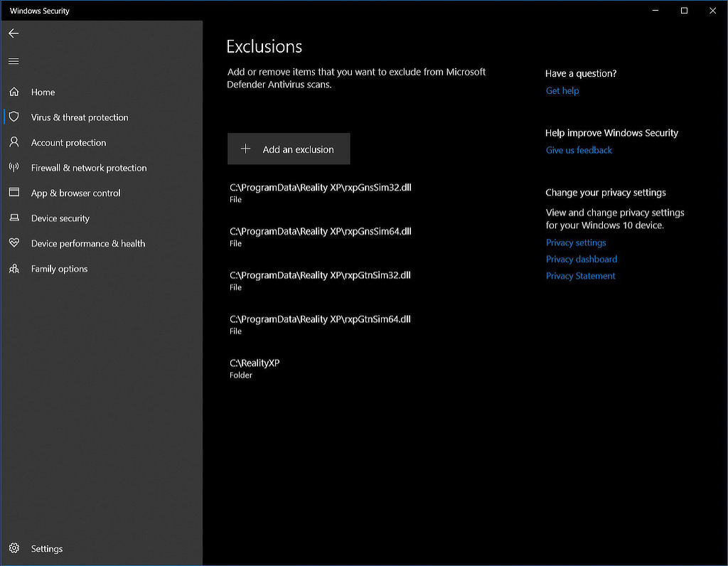
Task: Click the Device security laptop icon
Action: coord(14,218)
